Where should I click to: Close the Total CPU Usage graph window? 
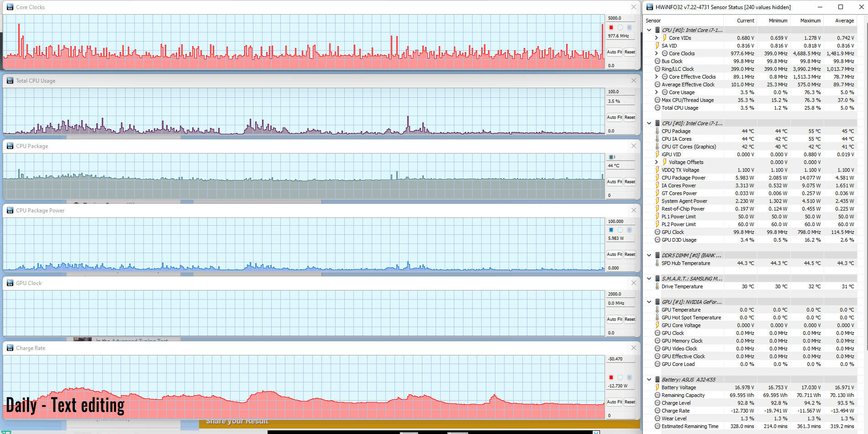(x=633, y=80)
